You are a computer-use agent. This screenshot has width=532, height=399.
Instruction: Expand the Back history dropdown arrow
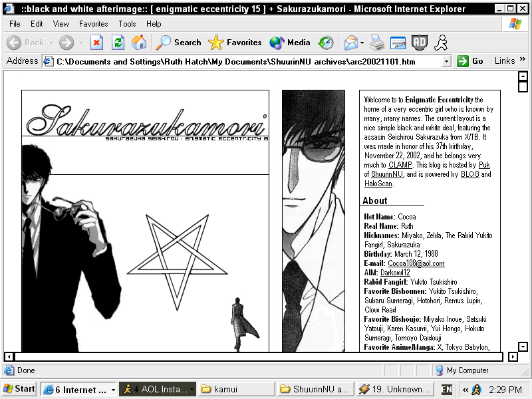click(52, 43)
